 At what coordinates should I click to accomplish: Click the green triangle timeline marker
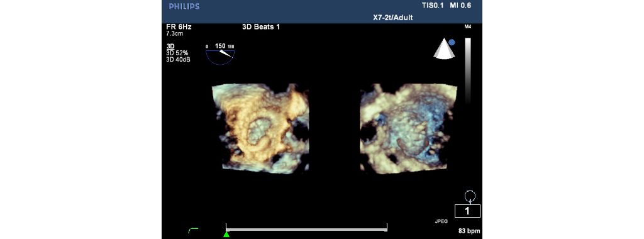coord(226,235)
